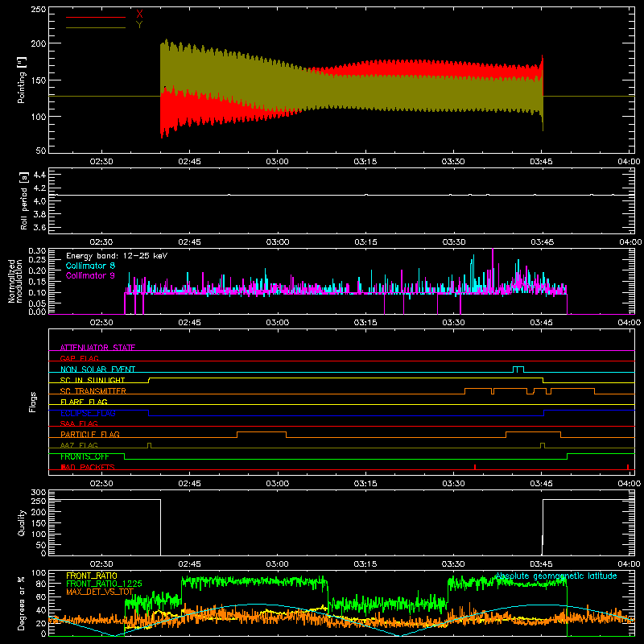Viewport: 644px width, 644px height.
Task: Click the 4.0 tick on Roll period axis
Action: pyautogui.click(x=39, y=201)
